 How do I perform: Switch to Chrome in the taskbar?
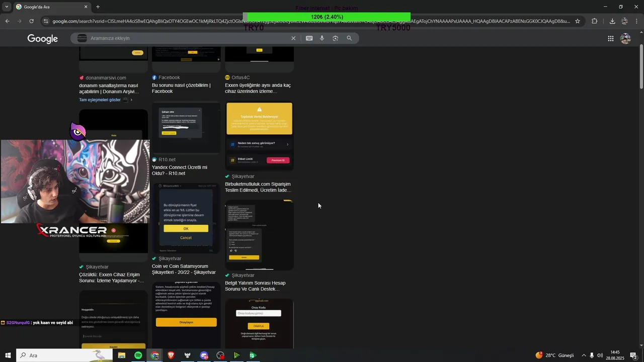coord(155,355)
